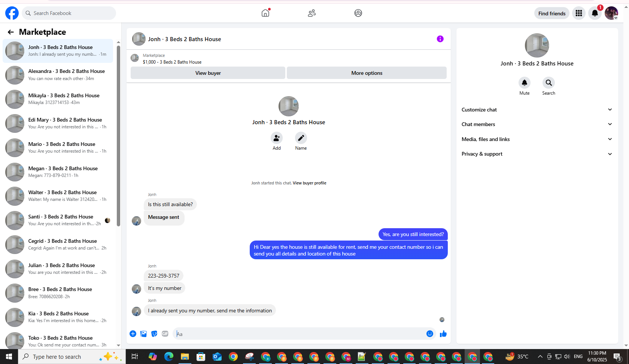
Task: Click the Add people icon
Action: tap(277, 138)
